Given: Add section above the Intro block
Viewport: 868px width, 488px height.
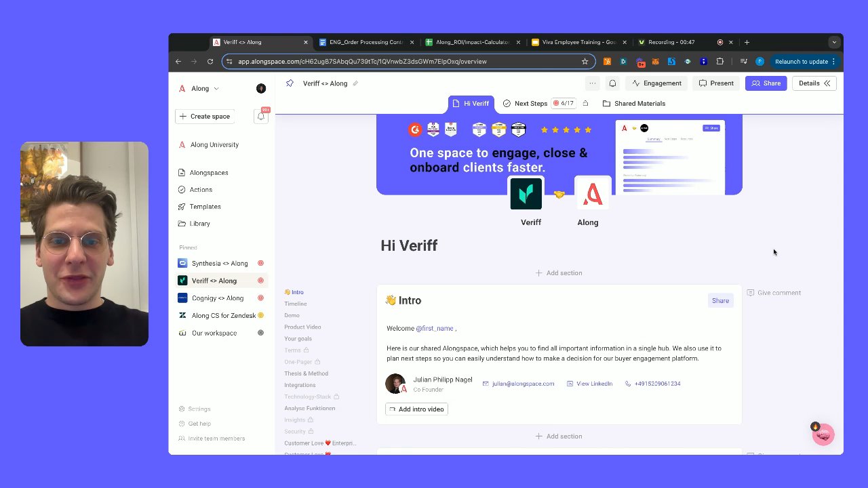Looking at the screenshot, I should coord(559,273).
